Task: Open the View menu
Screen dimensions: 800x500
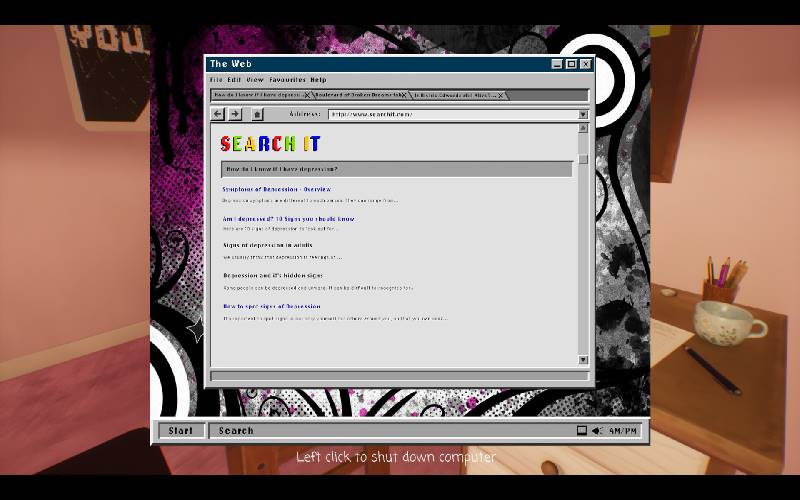Action: pyautogui.click(x=255, y=79)
